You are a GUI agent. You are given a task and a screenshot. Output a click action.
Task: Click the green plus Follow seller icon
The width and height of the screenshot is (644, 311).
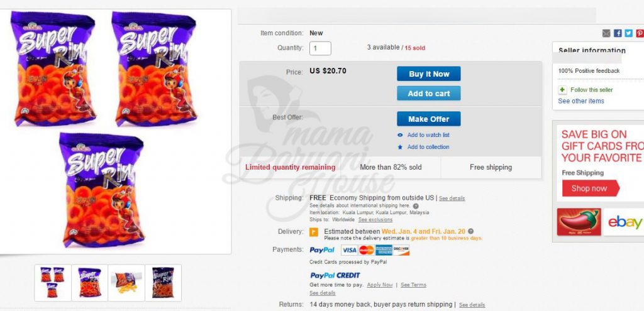point(563,90)
